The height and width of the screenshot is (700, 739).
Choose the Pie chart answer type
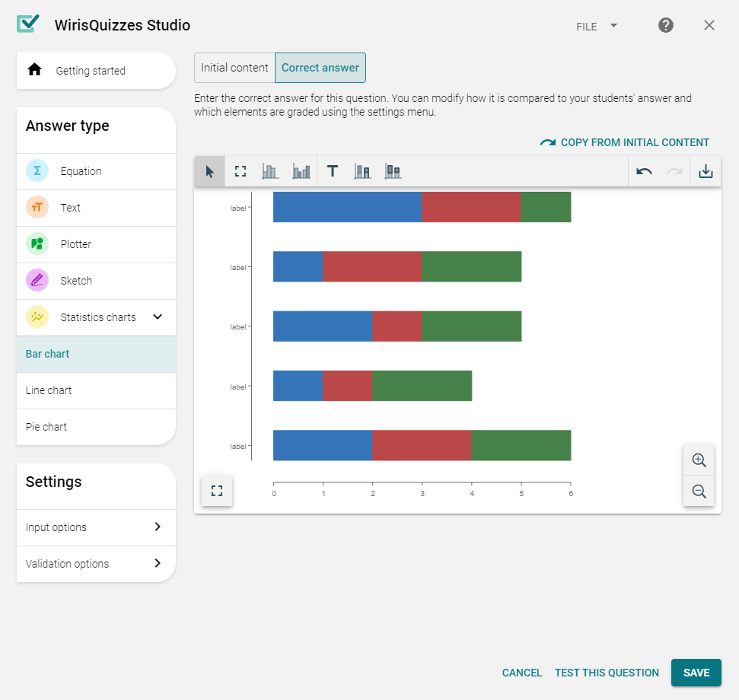(x=46, y=427)
